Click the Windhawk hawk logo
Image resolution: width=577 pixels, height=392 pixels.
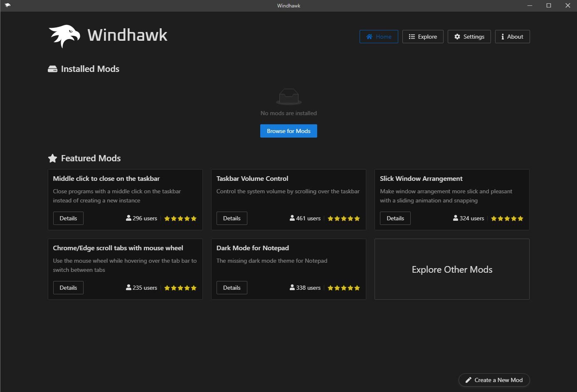tap(64, 36)
